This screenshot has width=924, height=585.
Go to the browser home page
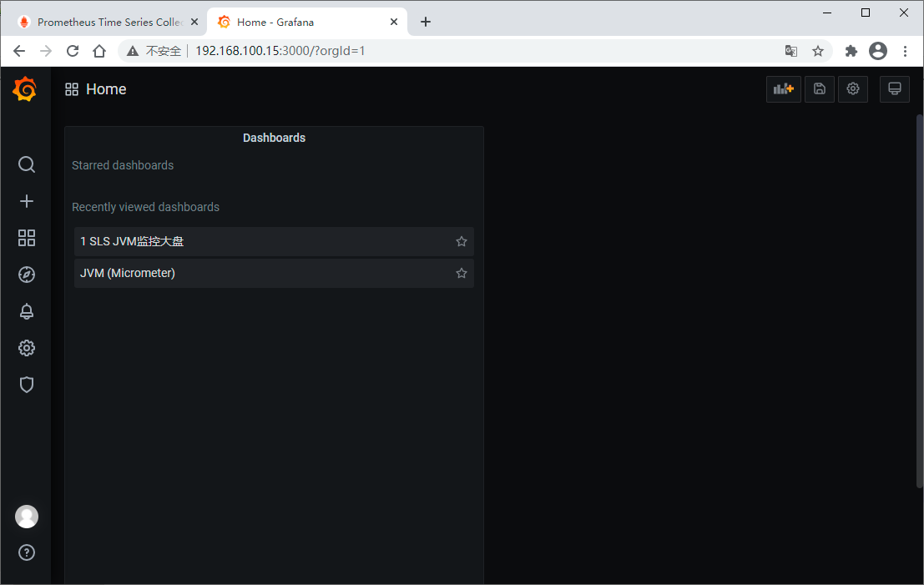99,51
